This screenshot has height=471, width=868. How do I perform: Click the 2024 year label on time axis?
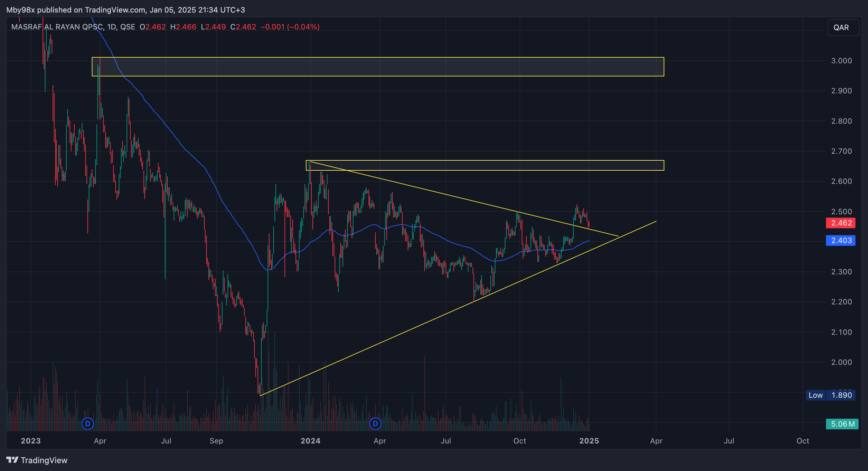pos(310,441)
